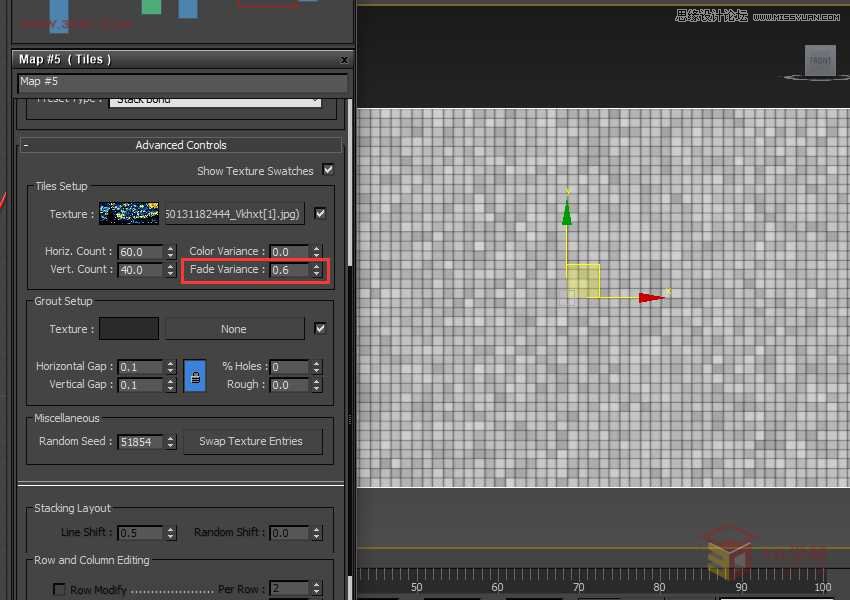
Task: Click the ViewCube Front face in viewport
Action: coord(820,60)
